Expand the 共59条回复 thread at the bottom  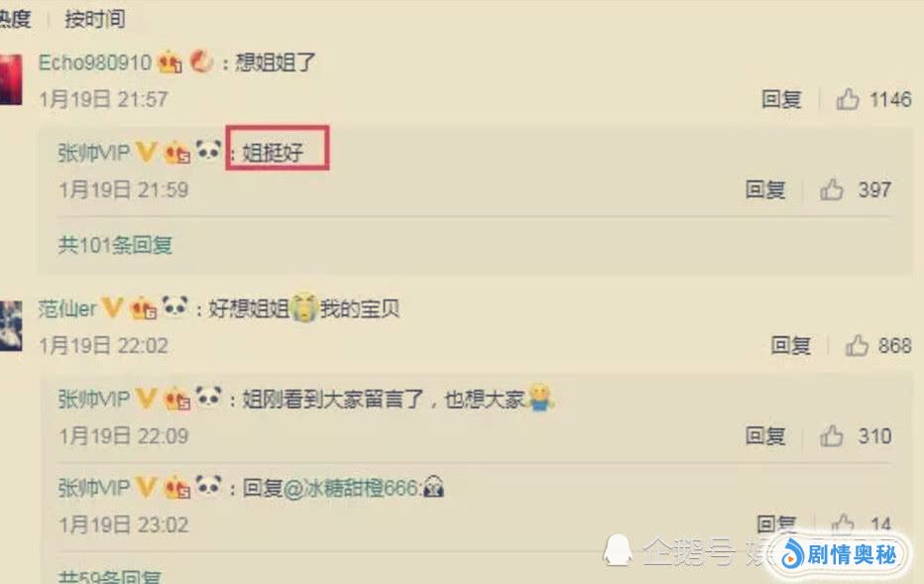109,576
